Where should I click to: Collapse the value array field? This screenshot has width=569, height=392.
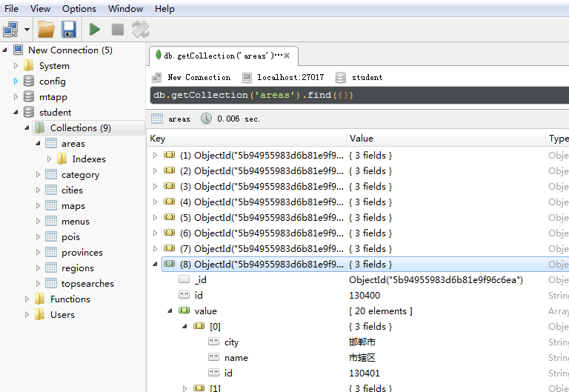tap(170, 311)
